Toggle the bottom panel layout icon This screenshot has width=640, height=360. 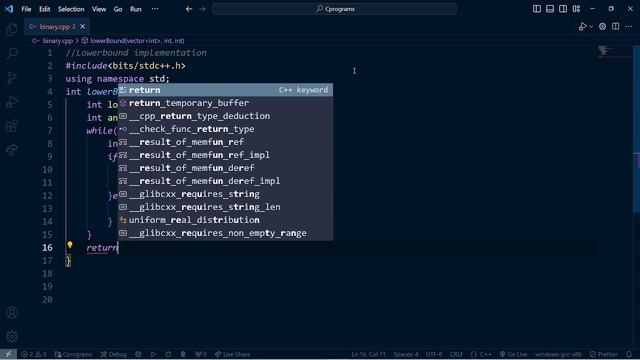tap(550, 9)
